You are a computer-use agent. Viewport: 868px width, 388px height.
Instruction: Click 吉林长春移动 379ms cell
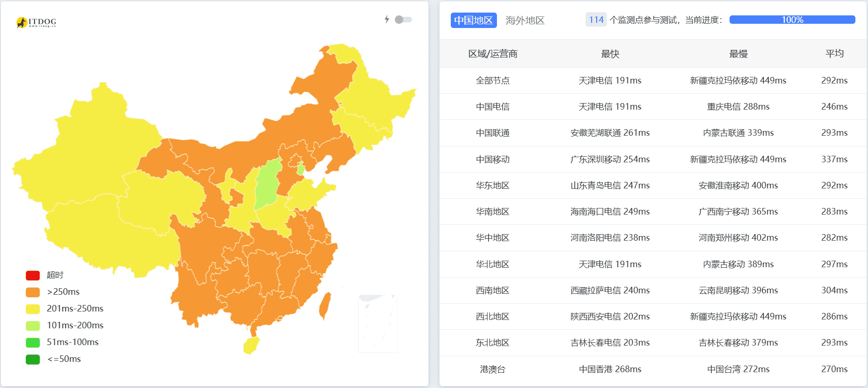tap(738, 342)
